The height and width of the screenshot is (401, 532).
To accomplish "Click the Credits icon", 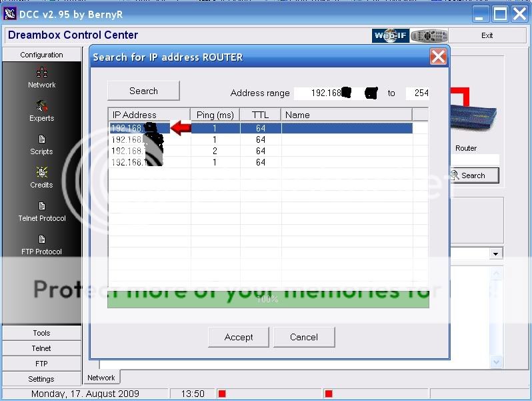I will pos(41,173).
